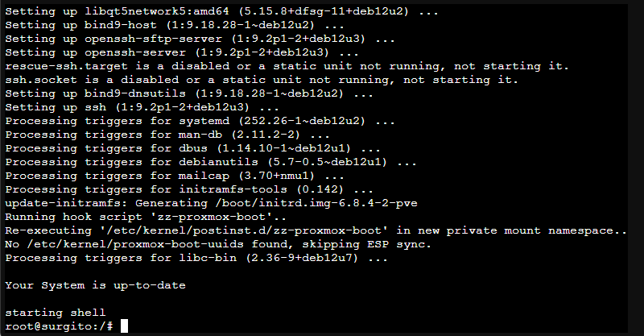644x336 pixels.
Task: Click the 'Setting up ssh' line
Action: click(141, 107)
